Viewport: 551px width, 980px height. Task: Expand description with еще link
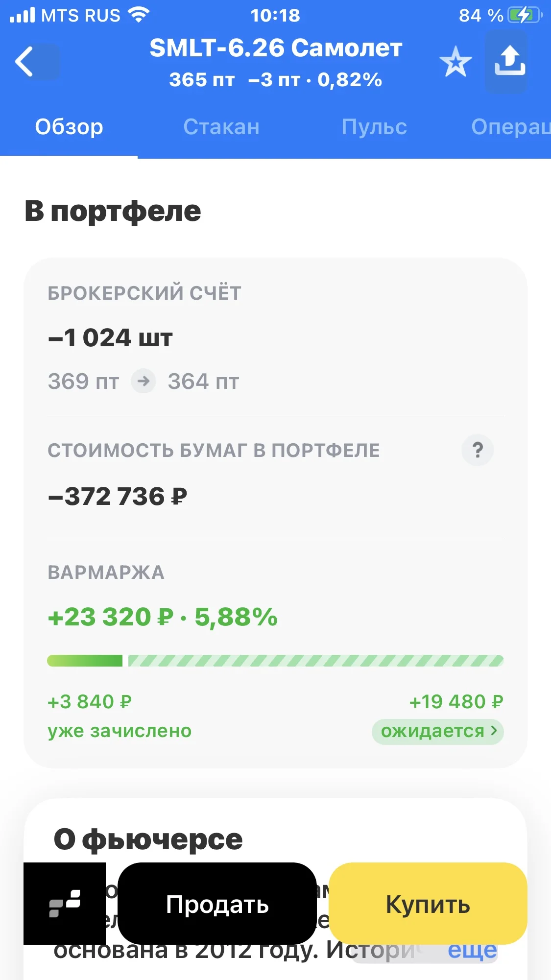472,950
